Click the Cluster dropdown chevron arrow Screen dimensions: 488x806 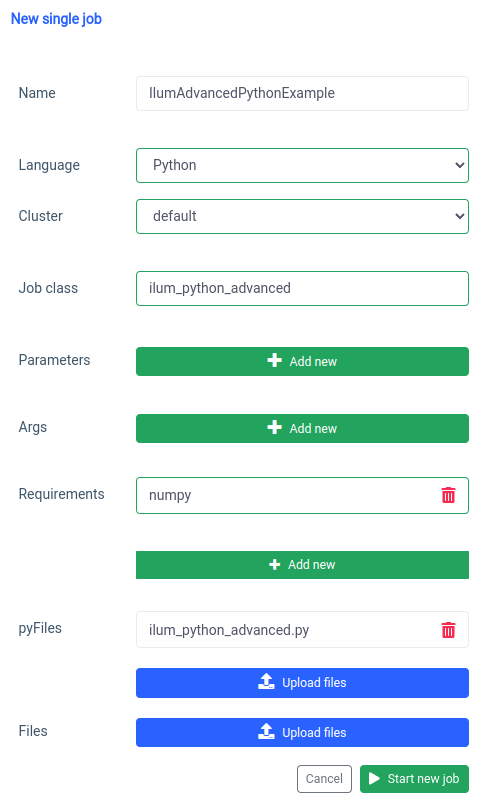pos(460,216)
